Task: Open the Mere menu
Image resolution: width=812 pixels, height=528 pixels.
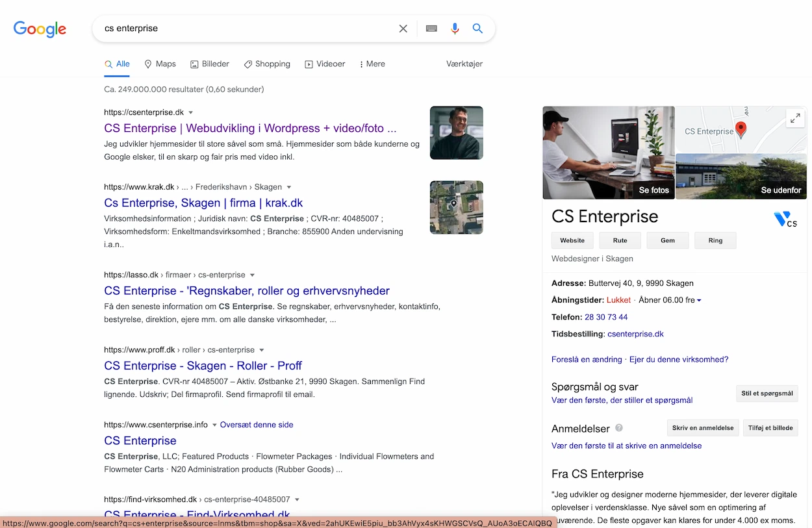Action: (x=372, y=64)
